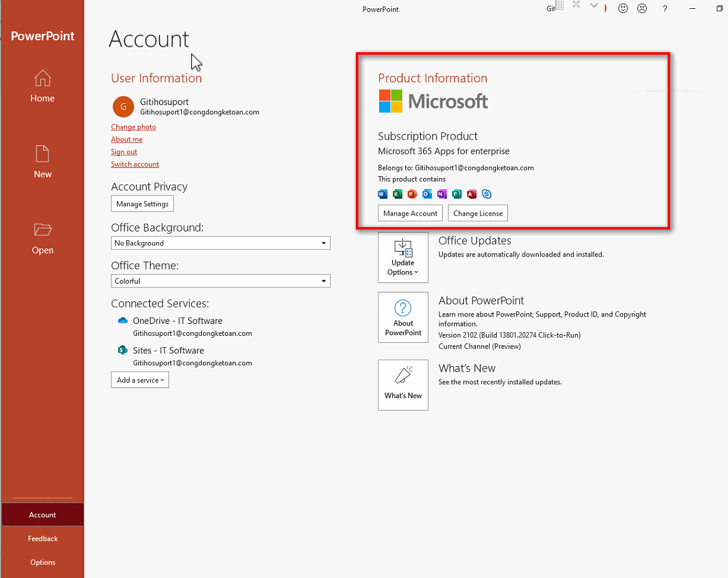728x578 pixels.
Task: Click the Current Channel (Preview) text
Action: [480, 347]
